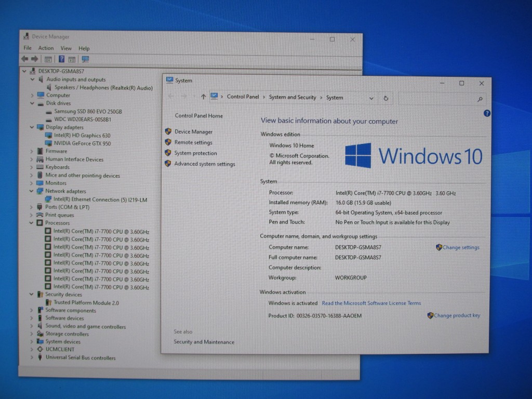Open the address bar history dropdown

[x=371, y=98]
